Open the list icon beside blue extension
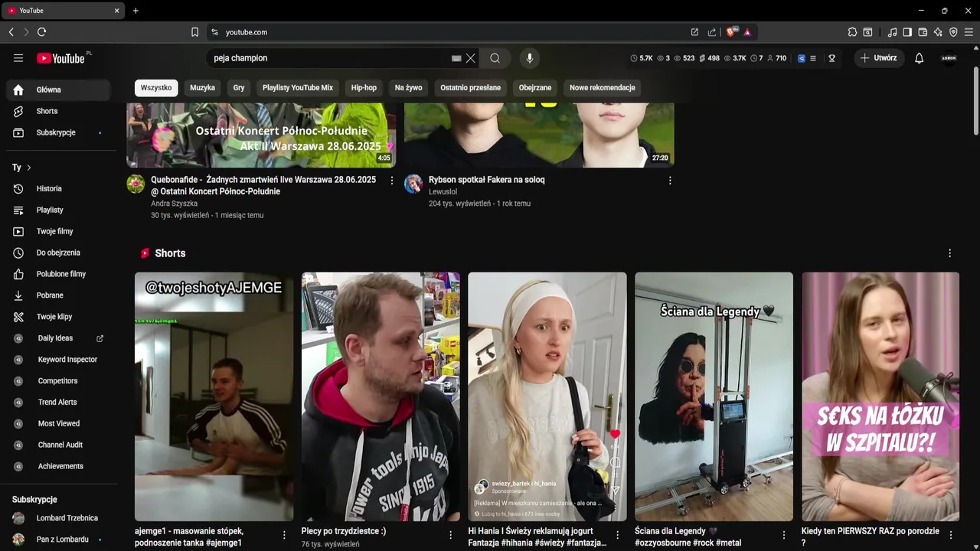This screenshot has width=980, height=551. (x=813, y=58)
